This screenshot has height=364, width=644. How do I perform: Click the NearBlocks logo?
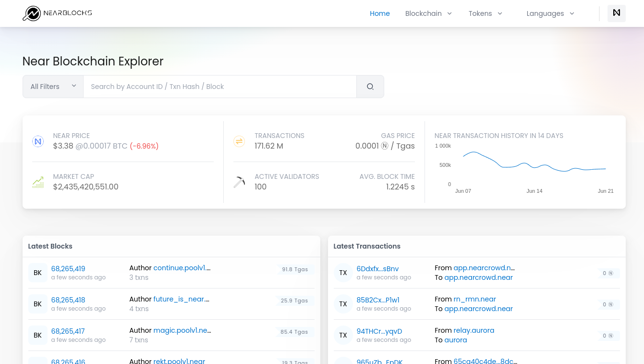coord(57,13)
